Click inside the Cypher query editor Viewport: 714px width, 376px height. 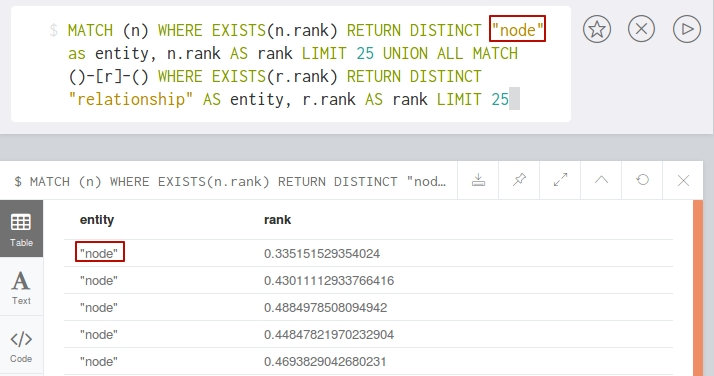coord(291,64)
